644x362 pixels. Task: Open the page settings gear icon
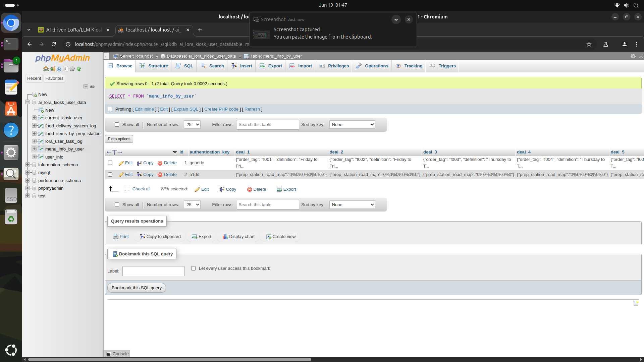tap(633, 56)
